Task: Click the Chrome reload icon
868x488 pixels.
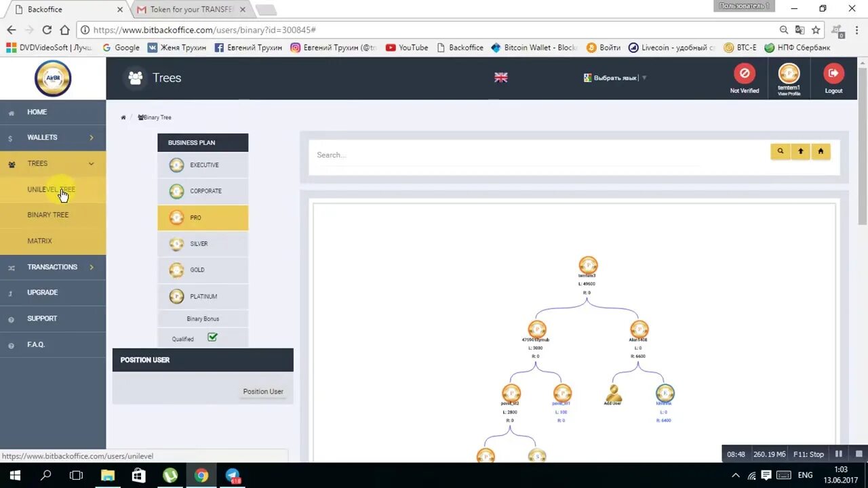Action: pyautogui.click(x=47, y=30)
